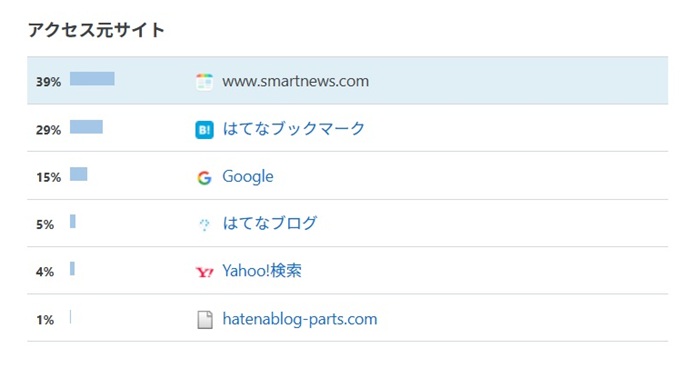Click the 4% bar for Yahoo!検索
Screen dimensions: 700x378
72,269
